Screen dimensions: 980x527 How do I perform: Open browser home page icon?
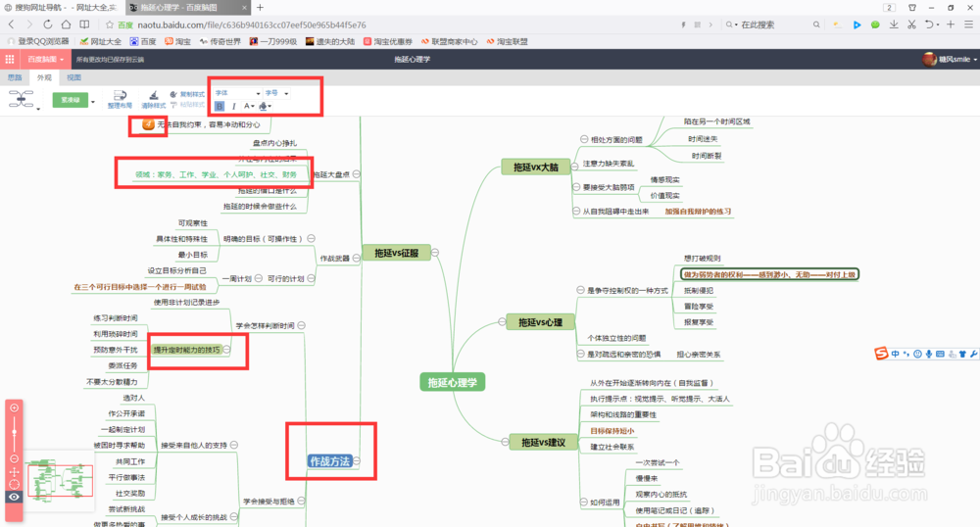point(66,24)
